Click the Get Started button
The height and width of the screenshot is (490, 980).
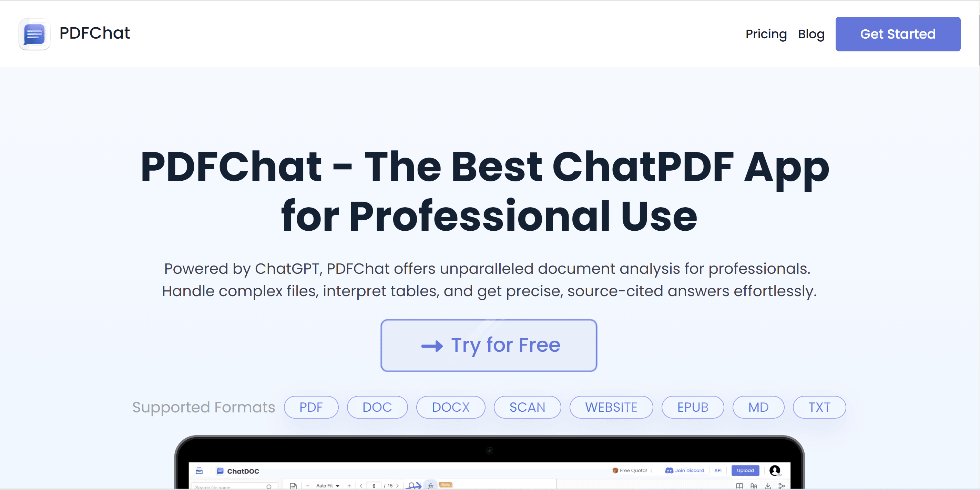898,34
